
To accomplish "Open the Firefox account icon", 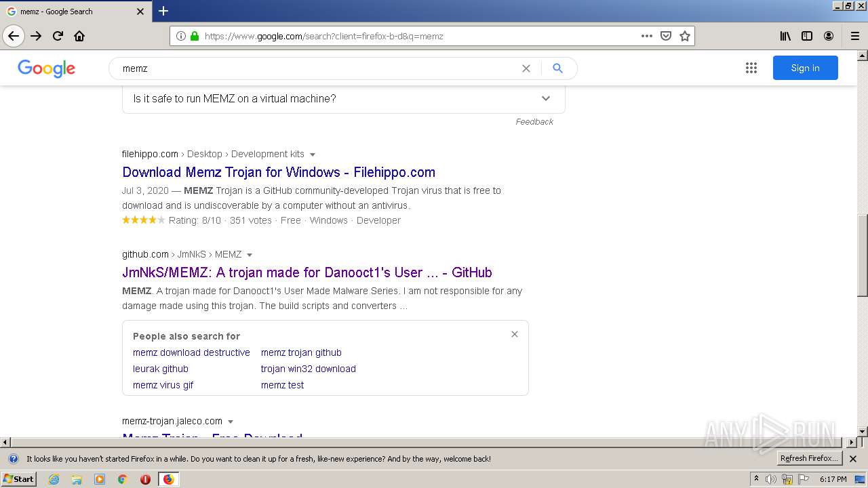I will (829, 36).
